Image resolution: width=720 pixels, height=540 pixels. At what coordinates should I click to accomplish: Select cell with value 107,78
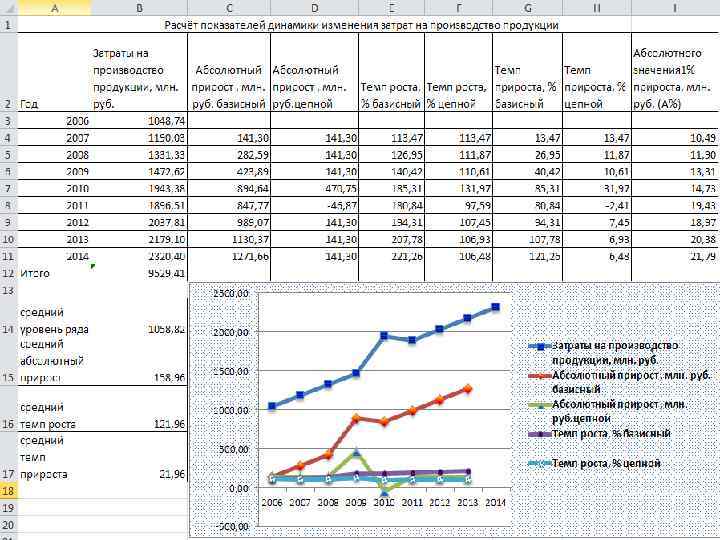(527, 239)
